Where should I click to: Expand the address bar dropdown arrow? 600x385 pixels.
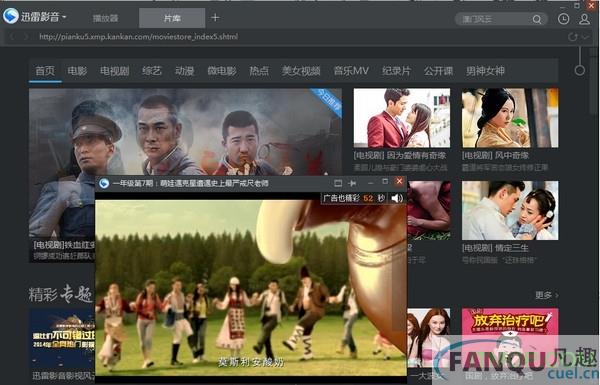(x=586, y=37)
